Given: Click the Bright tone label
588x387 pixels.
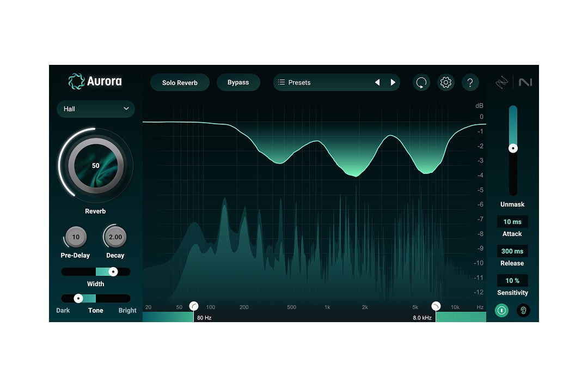Looking at the screenshot, I should pyautogui.click(x=127, y=311).
